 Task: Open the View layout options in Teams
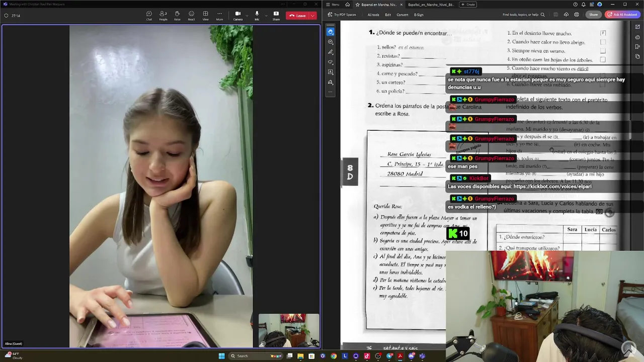point(205,16)
